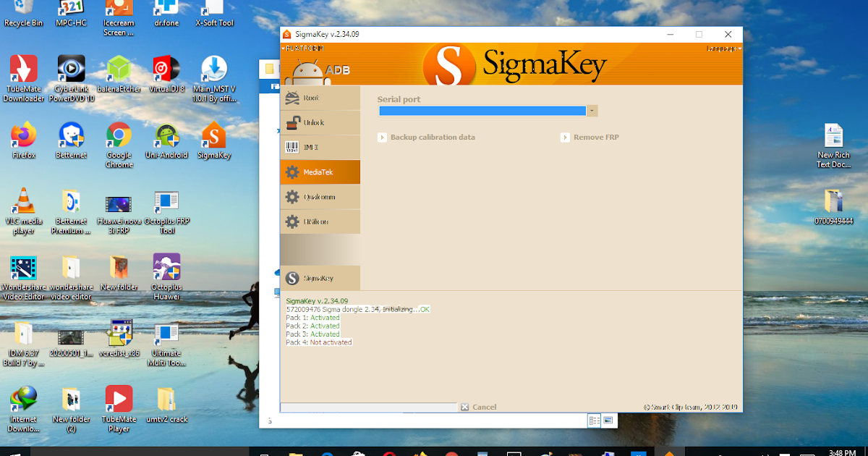Launch Firefox from the desktop
The image size is (868, 456).
[x=24, y=140]
